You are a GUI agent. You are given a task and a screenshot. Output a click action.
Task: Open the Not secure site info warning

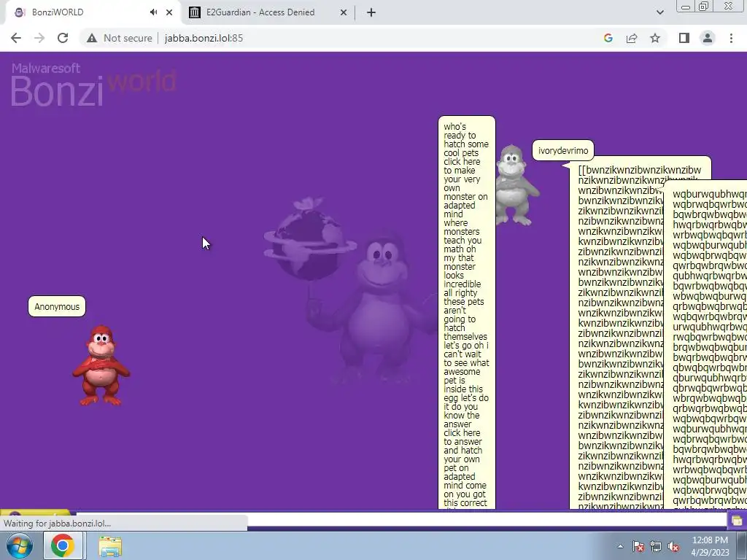click(x=120, y=38)
